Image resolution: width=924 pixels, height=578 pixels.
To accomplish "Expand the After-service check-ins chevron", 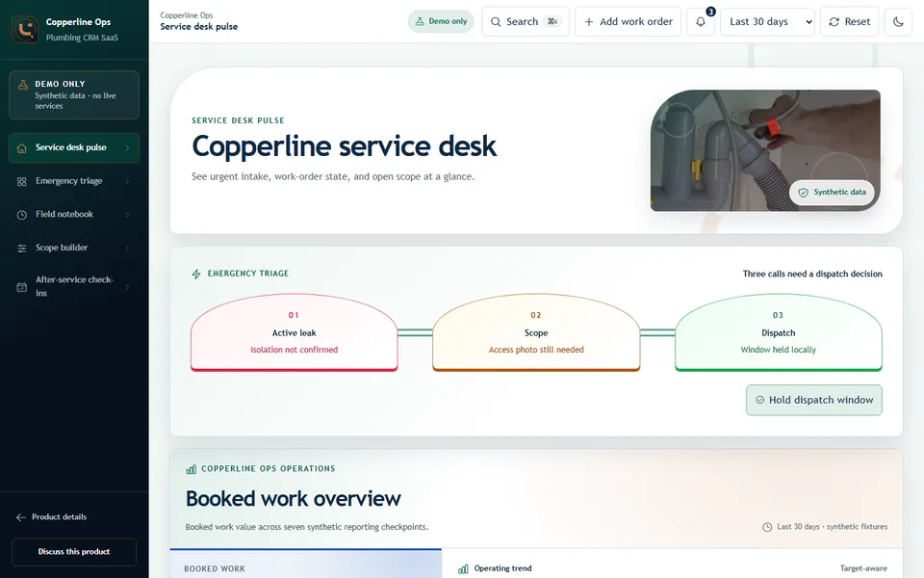I will [127, 287].
